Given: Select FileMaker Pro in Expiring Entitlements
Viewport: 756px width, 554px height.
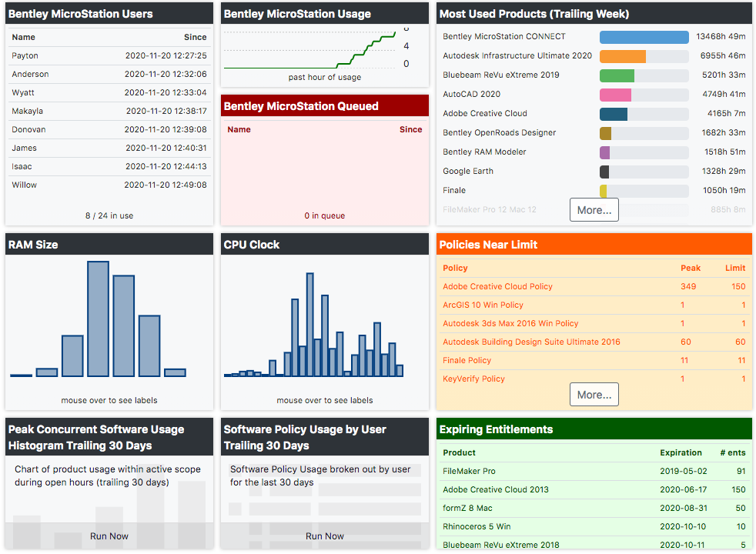Looking at the screenshot, I should (594, 471).
